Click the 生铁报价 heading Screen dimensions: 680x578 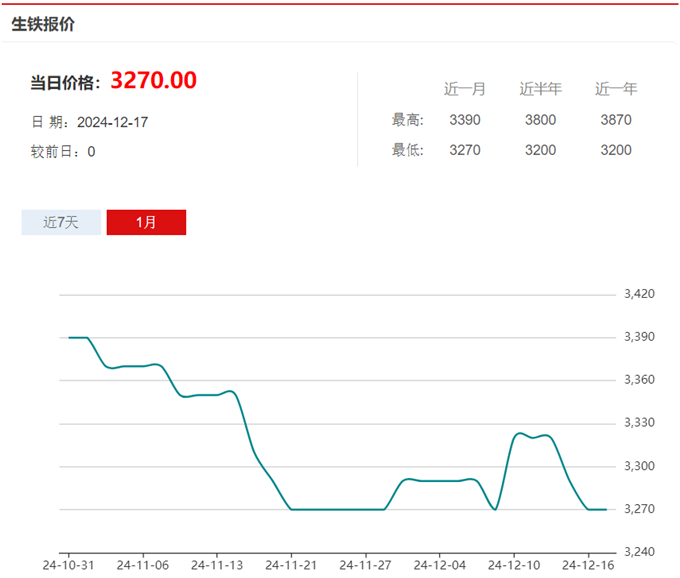[43, 24]
